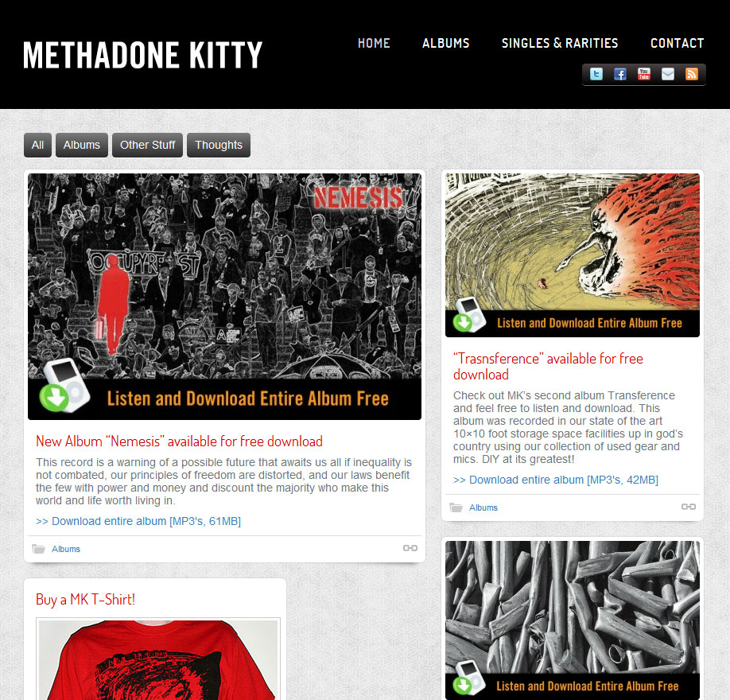The width and height of the screenshot is (730, 700).
Task: Open the Contact page
Action: point(678,43)
